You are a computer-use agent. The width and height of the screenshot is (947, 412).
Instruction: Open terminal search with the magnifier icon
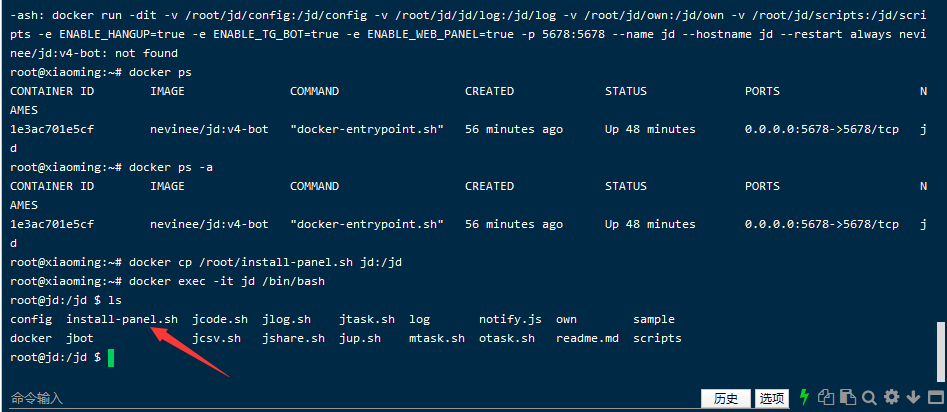pyautogui.click(x=869, y=398)
